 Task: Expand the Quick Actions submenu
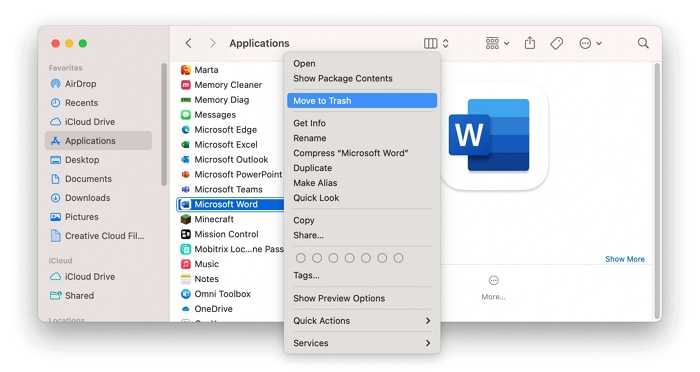362,321
